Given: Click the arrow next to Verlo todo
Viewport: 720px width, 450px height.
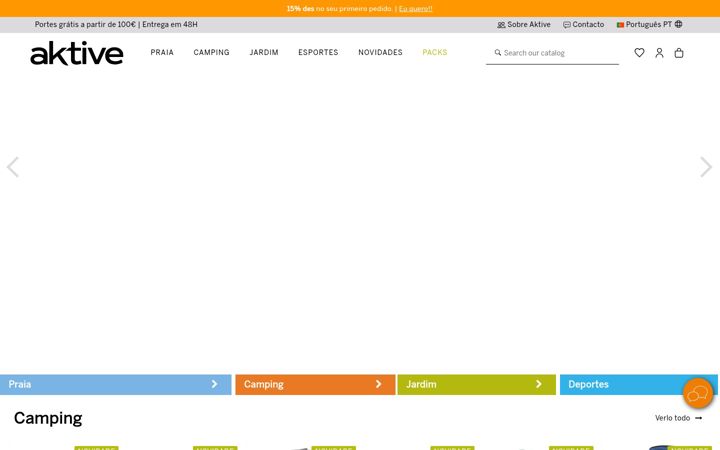Looking at the screenshot, I should [x=698, y=418].
